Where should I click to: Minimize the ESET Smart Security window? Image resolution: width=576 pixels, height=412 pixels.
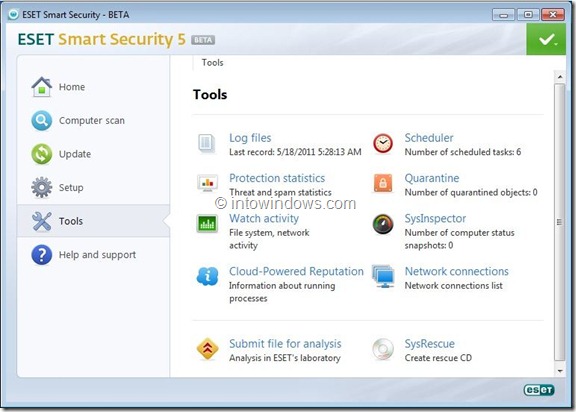point(503,15)
